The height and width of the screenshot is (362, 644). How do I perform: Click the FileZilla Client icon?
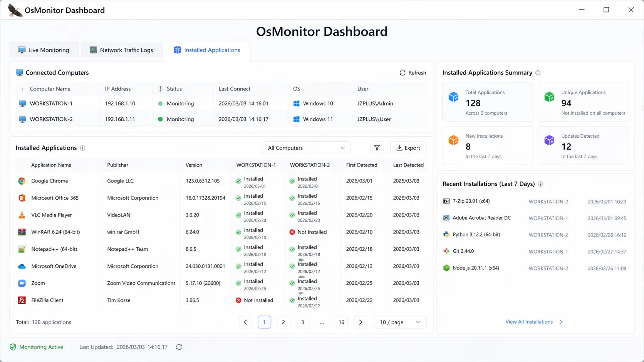[22, 300]
